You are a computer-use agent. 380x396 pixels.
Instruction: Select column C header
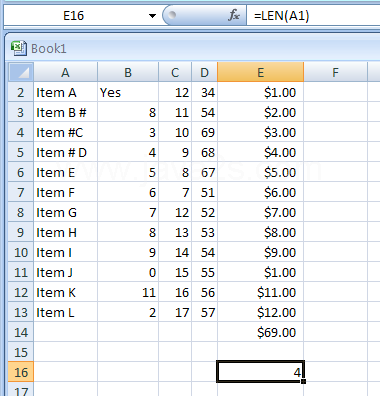click(175, 72)
